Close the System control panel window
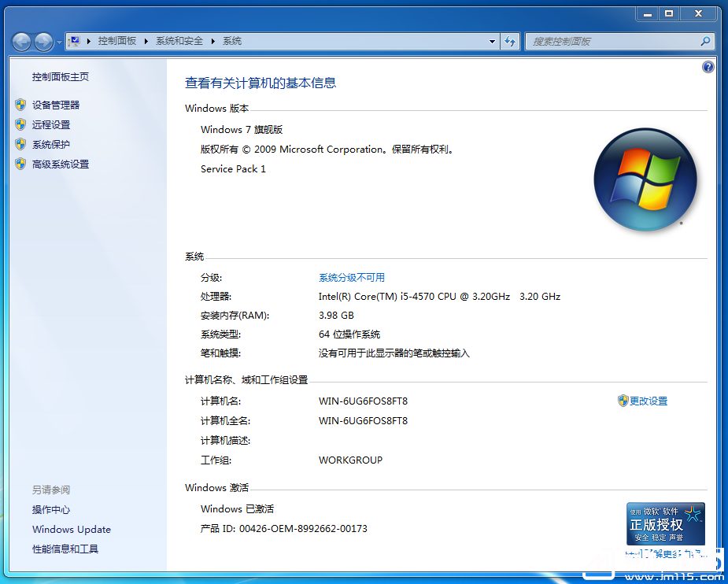 coord(698,14)
